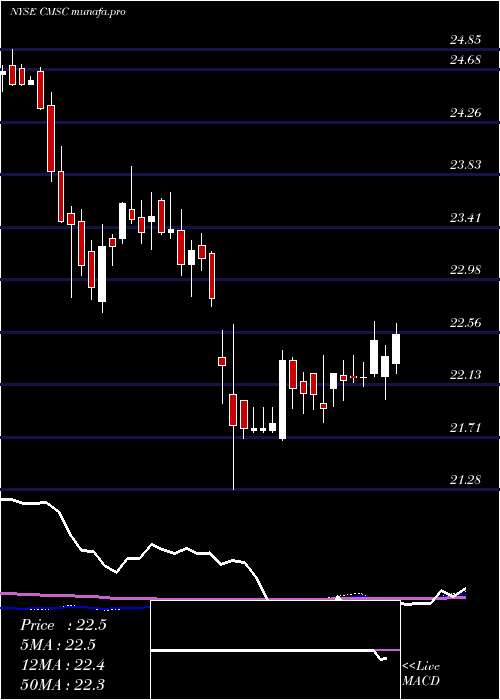This screenshot has width=500, height=700.
Task: Click the 24.68 price level label
Action: tap(465, 60)
